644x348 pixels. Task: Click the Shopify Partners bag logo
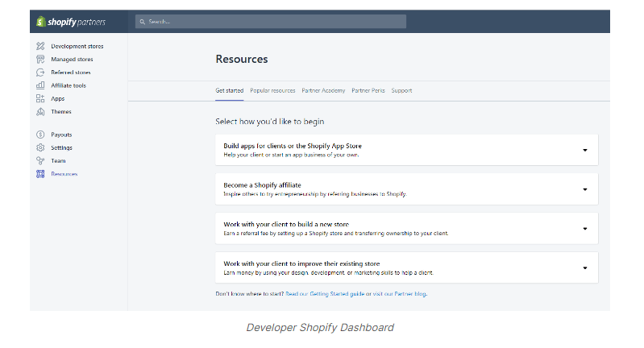pos(40,21)
